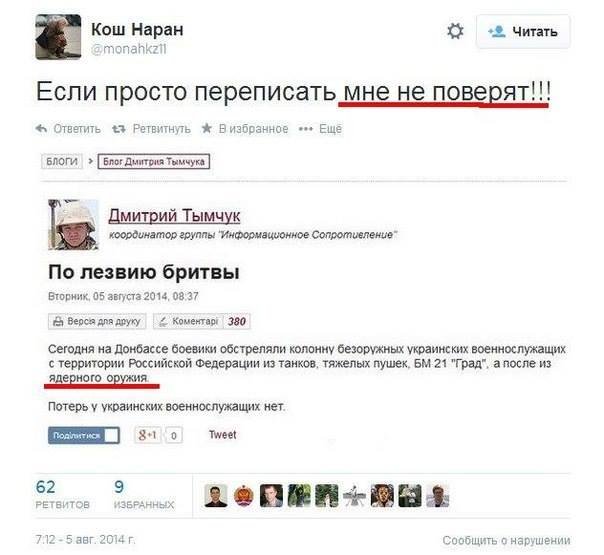Click the Ретвитнуть retweet icon

tap(119, 129)
